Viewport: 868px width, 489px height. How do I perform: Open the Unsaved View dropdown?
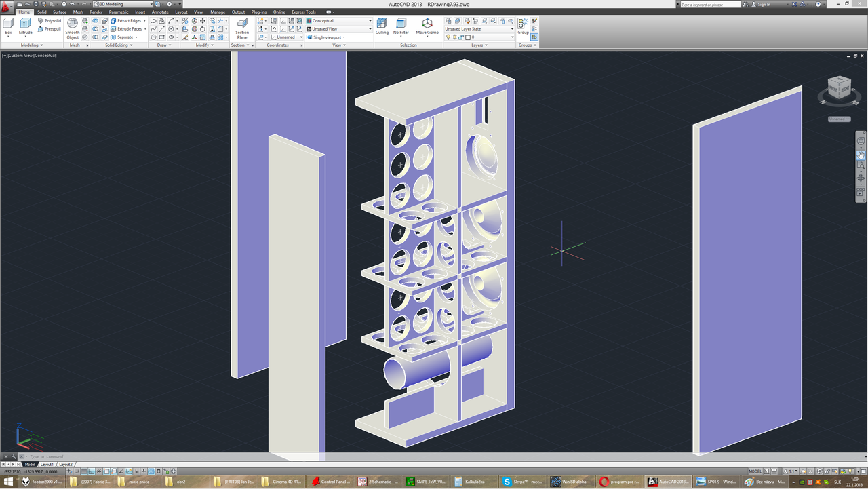[x=339, y=29]
